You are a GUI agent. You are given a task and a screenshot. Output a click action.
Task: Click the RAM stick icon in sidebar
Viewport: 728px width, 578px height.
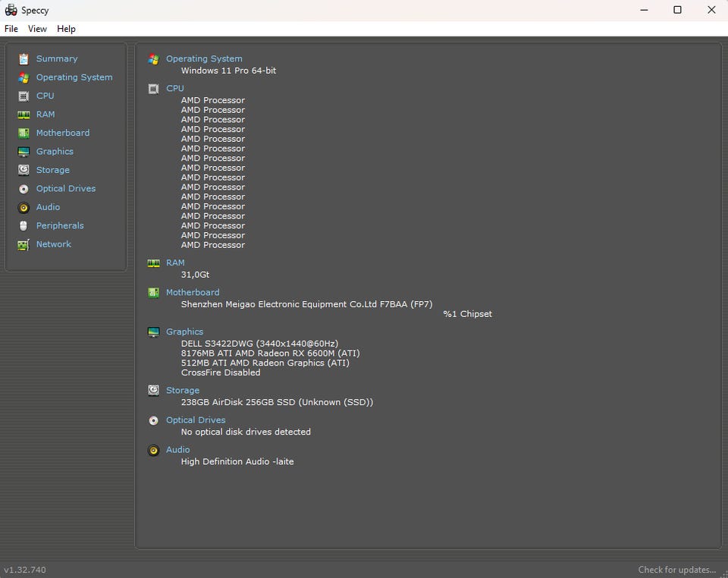(24, 115)
